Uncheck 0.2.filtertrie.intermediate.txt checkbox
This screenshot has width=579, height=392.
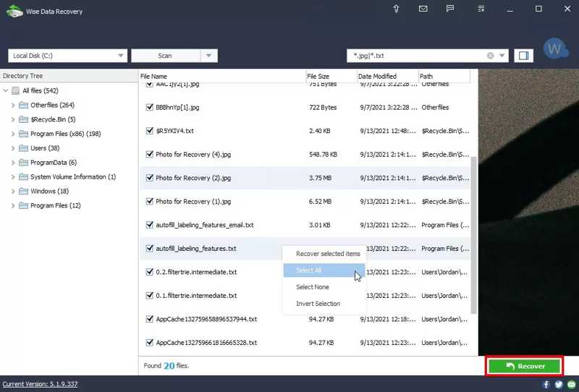click(x=150, y=272)
